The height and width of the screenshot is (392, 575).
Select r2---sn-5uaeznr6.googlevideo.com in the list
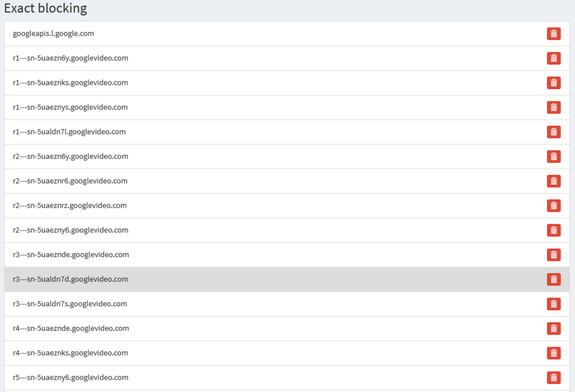click(x=70, y=181)
